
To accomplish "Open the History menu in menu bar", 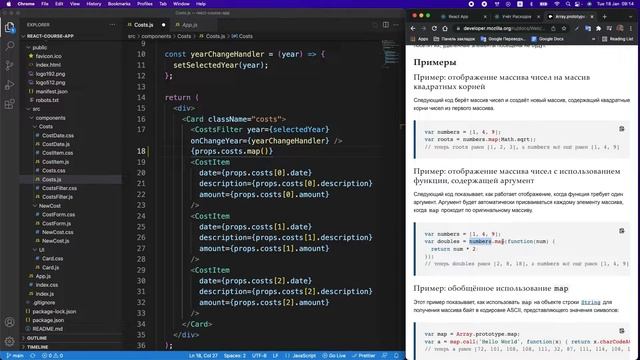I will click(x=93, y=4).
